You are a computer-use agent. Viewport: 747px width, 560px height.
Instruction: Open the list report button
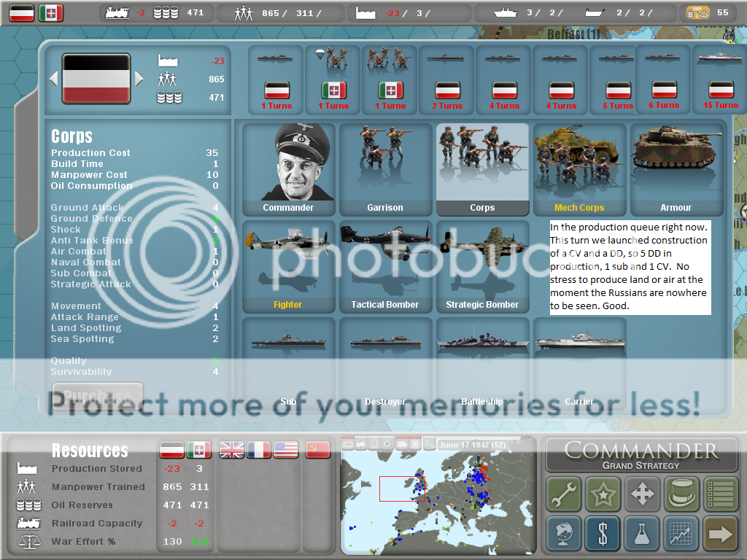[x=720, y=494]
